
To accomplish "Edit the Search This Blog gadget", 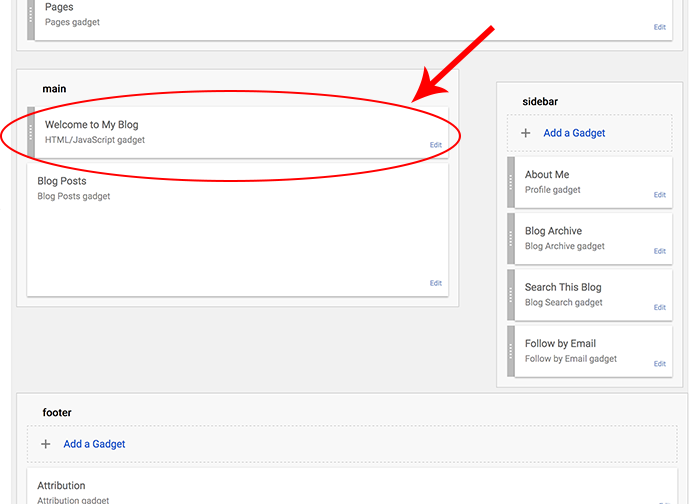I will click(x=659, y=307).
